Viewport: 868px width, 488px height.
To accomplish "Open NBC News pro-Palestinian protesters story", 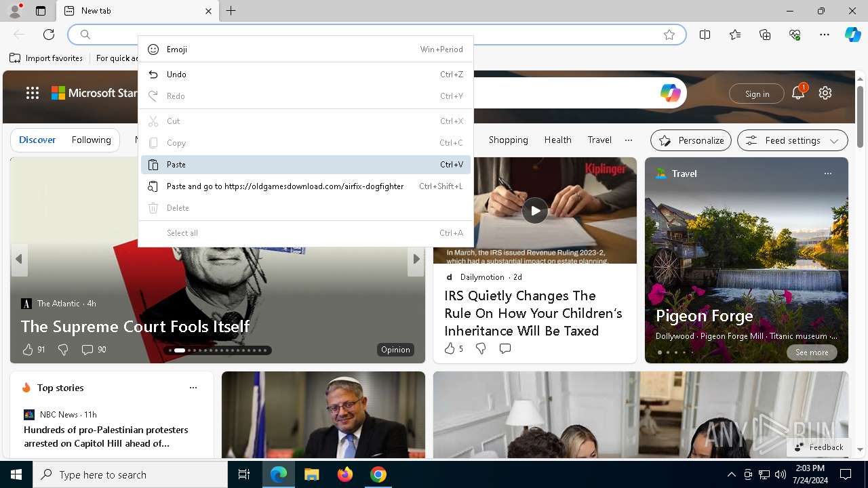I will tap(106, 436).
